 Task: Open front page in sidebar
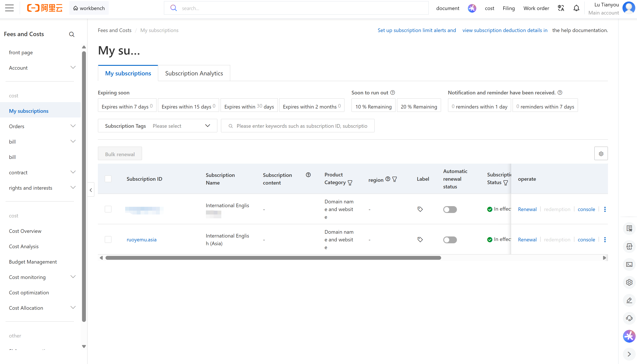[x=21, y=53]
